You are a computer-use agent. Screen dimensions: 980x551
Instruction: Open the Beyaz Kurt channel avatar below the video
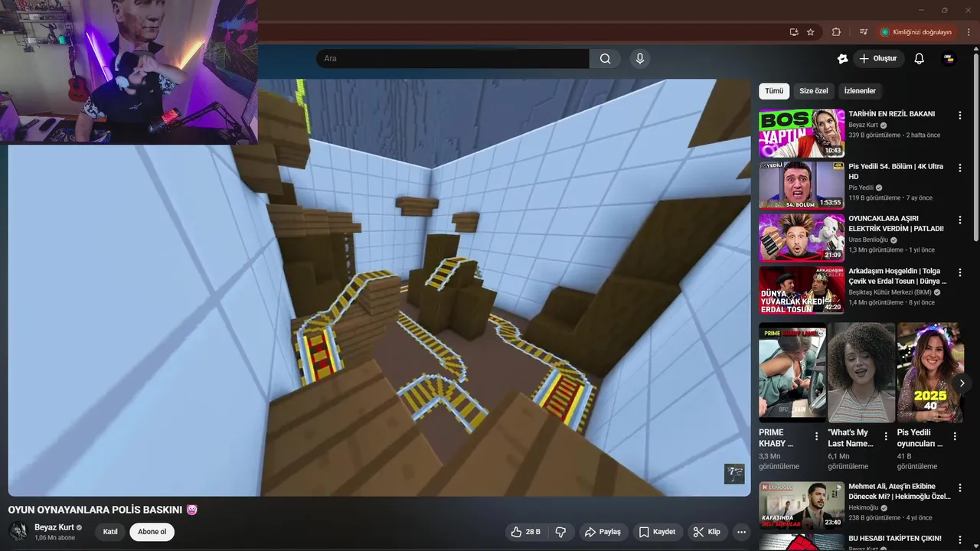(x=18, y=531)
